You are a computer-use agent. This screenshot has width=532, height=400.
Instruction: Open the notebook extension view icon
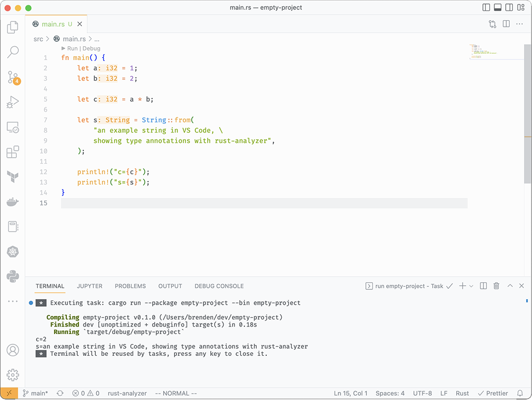12,226
